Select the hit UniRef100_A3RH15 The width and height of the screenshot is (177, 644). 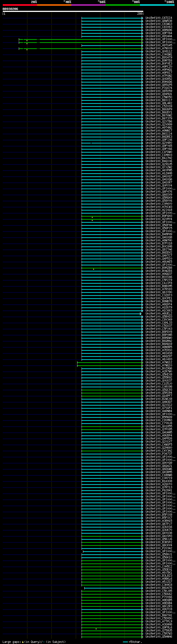click(159, 521)
